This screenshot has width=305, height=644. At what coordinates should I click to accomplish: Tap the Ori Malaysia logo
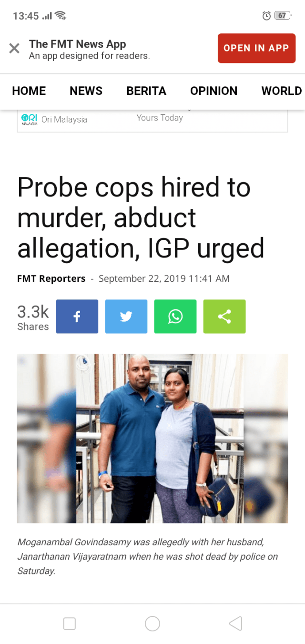tap(30, 119)
